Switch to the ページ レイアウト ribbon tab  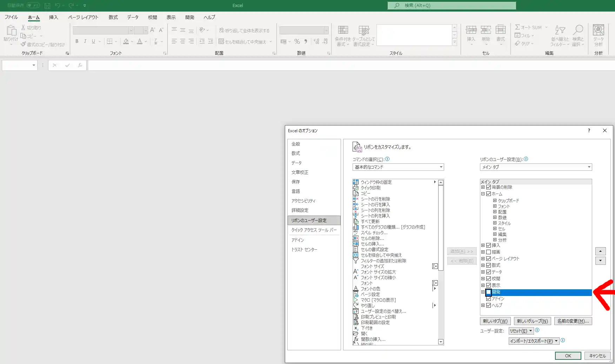83,17
